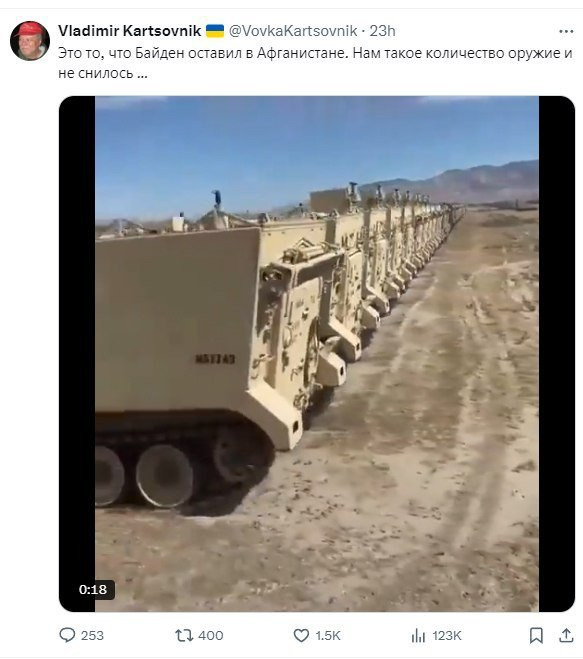Open Vladimir Kartsovnik's profile avatar
Image resolution: width=583 pixels, height=659 pixels.
[x=30, y=41]
